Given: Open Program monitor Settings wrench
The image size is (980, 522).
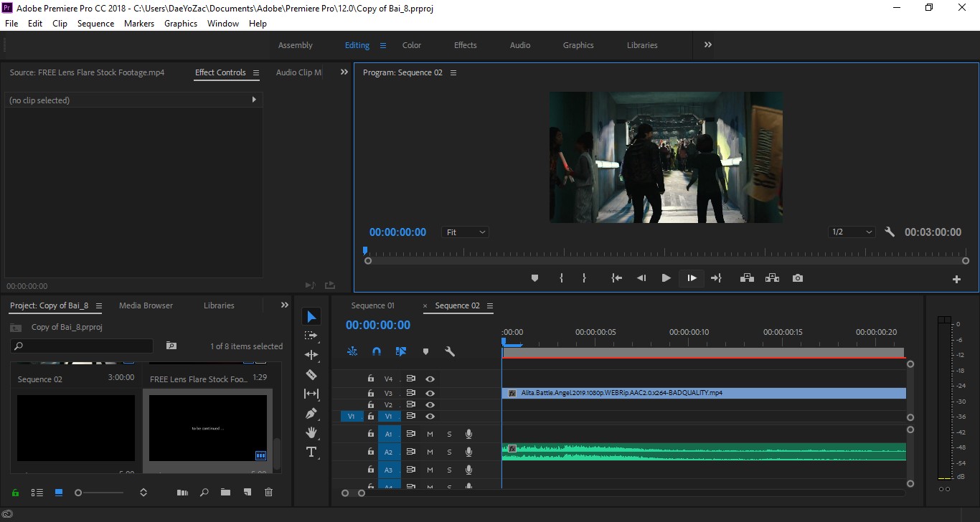Looking at the screenshot, I should coord(890,232).
